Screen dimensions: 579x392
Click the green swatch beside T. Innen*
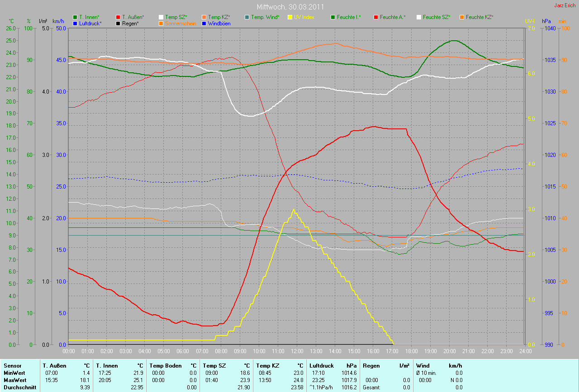tap(75, 17)
